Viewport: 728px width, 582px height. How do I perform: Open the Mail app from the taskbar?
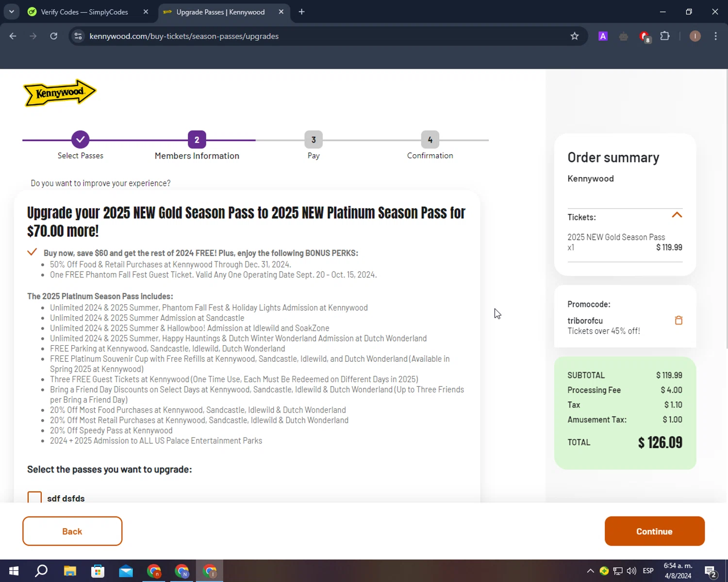point(126,571)
